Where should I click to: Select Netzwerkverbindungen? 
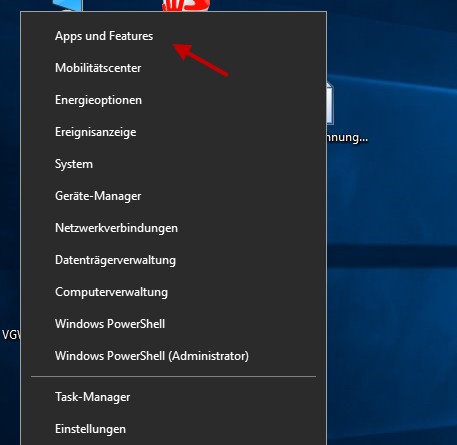tap(173, 228)
